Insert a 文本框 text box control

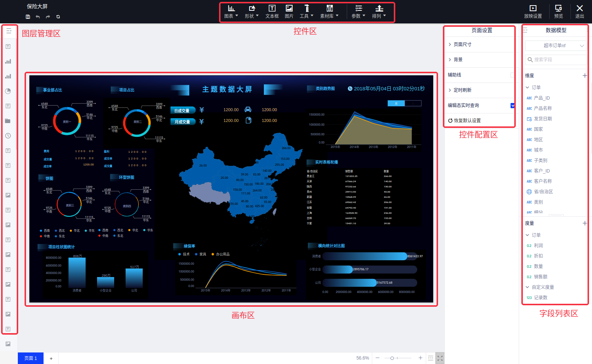tap(272, 12)
